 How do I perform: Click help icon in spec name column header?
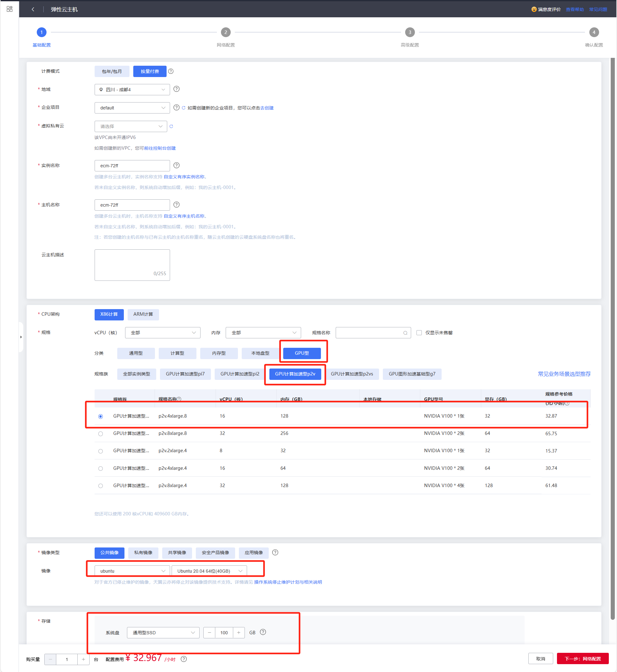179,399
